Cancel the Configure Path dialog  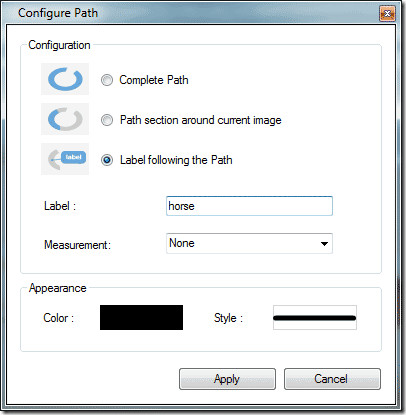pos(332,379)
